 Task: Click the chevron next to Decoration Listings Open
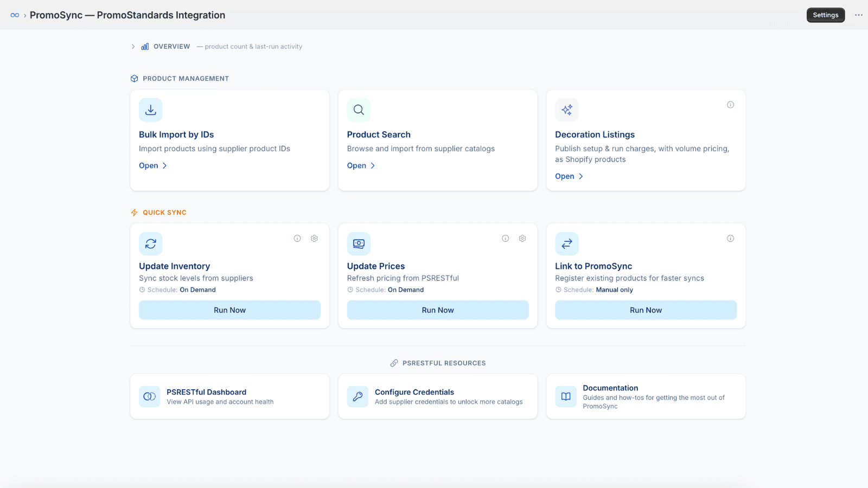coord(580,177)
